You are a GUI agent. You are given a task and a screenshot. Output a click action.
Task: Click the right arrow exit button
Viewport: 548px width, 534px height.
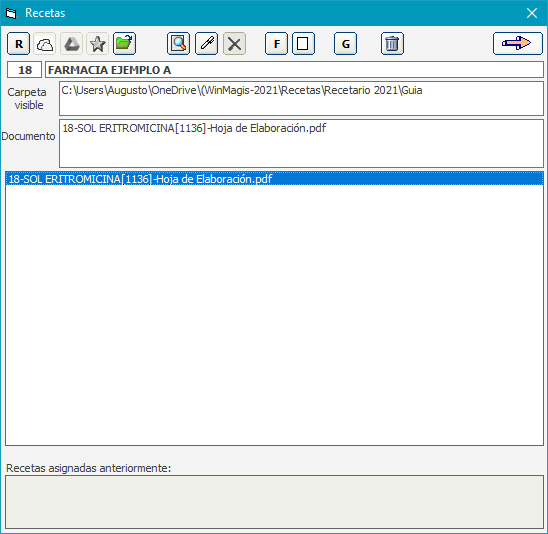[518, 44]
